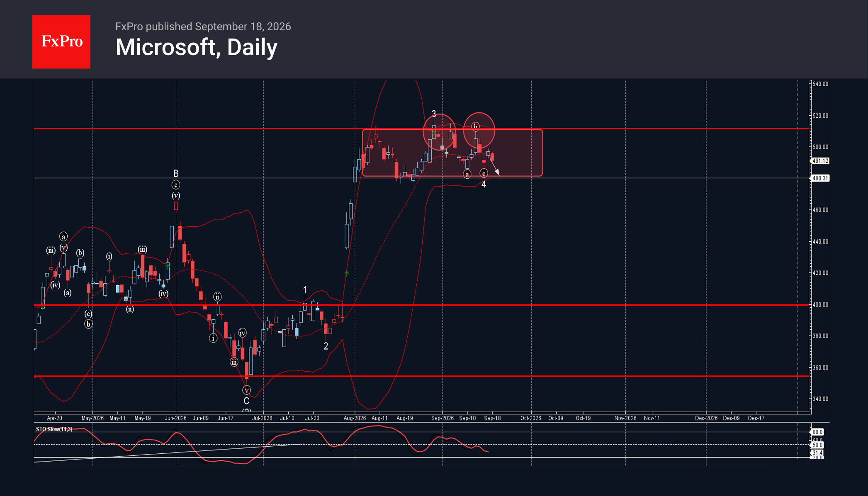Click the 420.00 price axis label
The width and height of the screenshot is (868, 496).
point(820,273)
